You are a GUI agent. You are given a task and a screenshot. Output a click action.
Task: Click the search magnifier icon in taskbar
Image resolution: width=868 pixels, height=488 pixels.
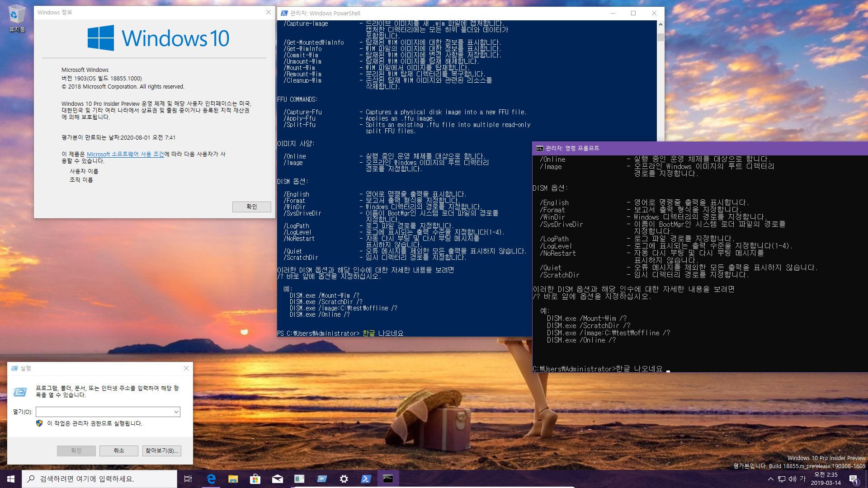click(31, 479)
